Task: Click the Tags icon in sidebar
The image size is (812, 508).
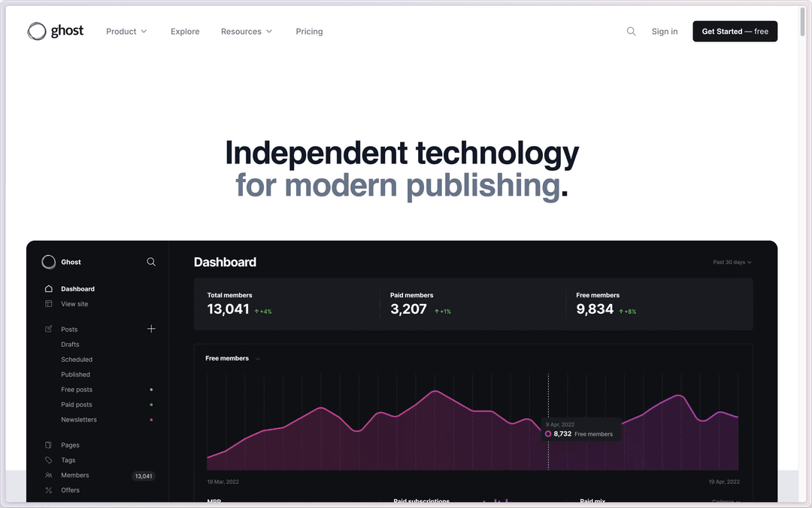Action: 49,460
